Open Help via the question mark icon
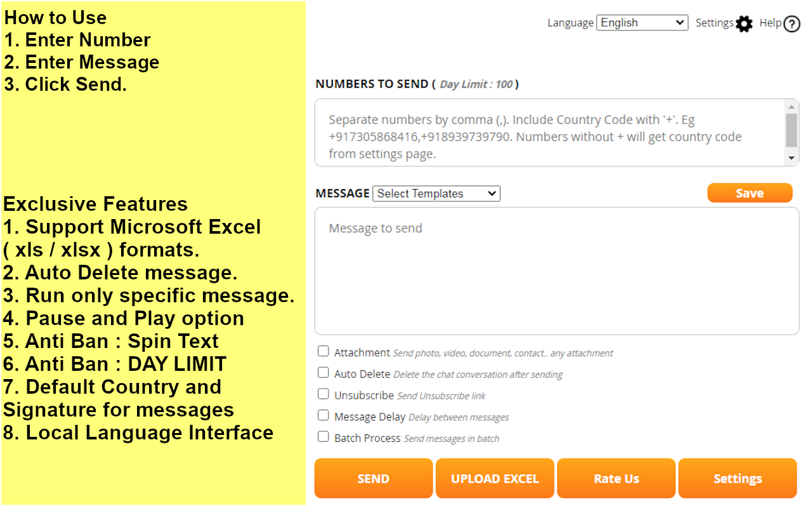 pos(792,24)
